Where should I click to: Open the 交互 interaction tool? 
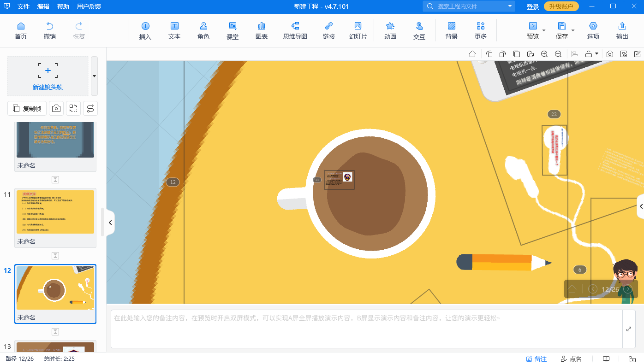pyautogui.click(x=419, y=31)
